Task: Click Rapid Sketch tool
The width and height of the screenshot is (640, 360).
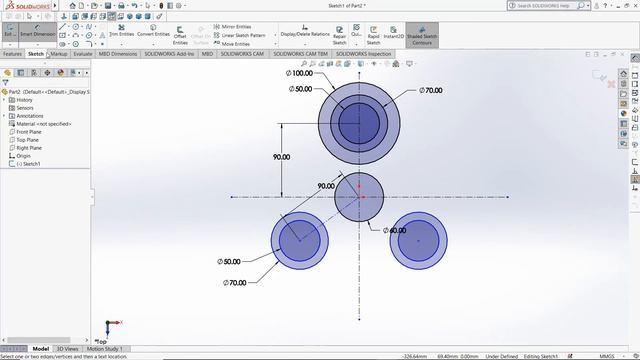Action: 373,36
